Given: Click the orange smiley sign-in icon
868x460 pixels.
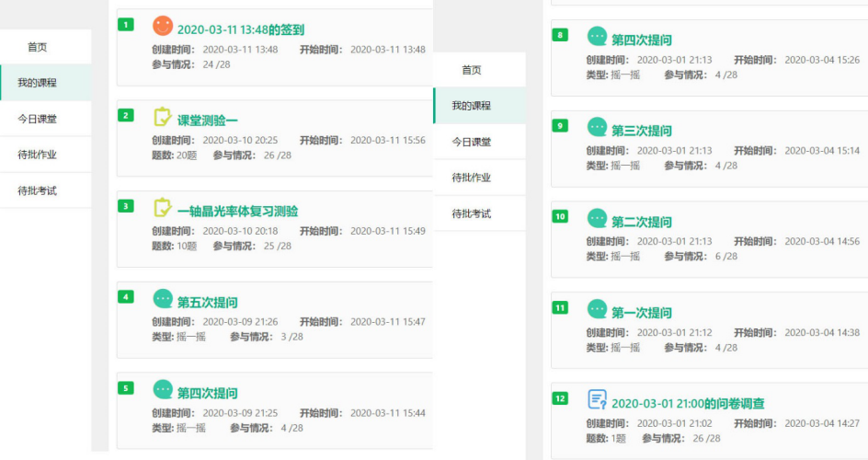Looking at the screenshot, I should pos(162,26).
